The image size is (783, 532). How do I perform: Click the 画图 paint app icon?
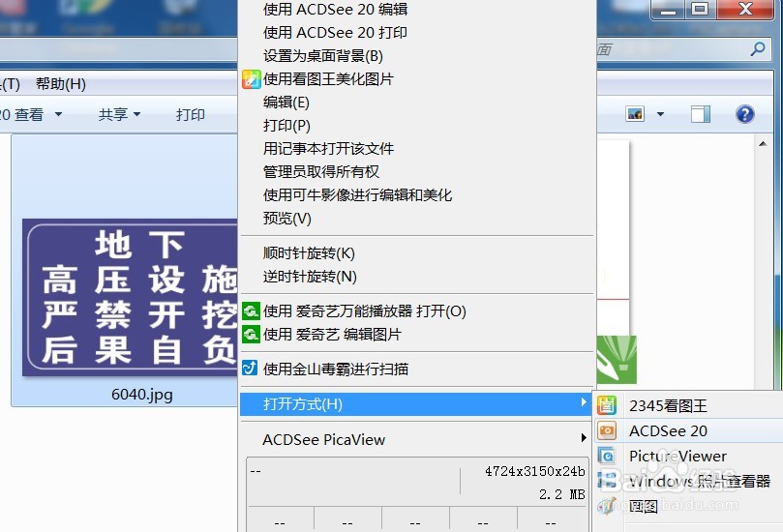607,507
